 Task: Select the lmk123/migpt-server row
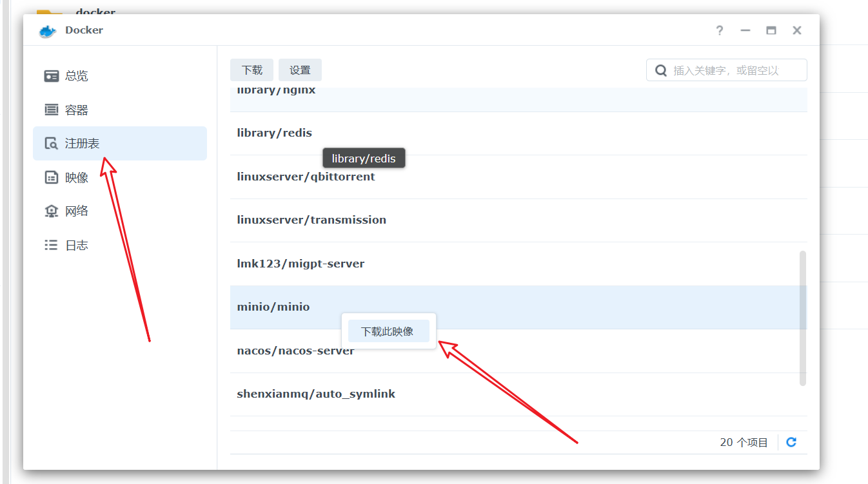(x=518, y=264)
